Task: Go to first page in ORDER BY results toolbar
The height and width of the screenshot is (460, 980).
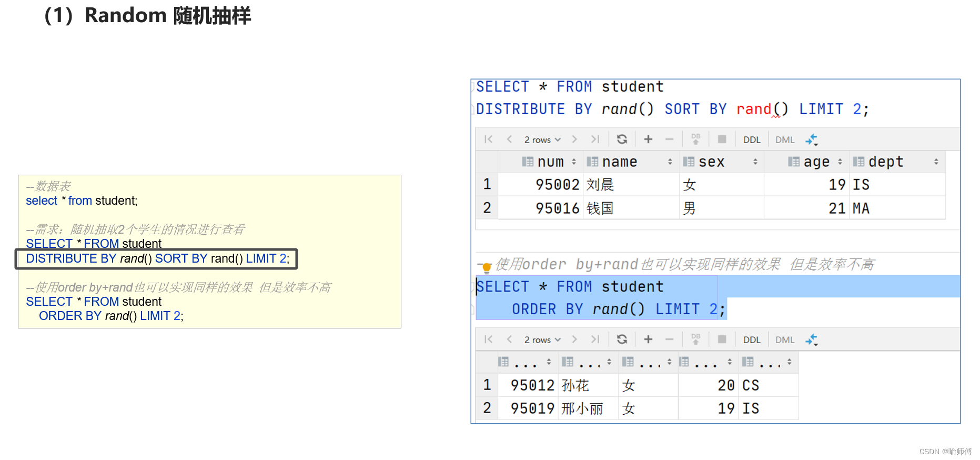Action: [x=488, y=339]
